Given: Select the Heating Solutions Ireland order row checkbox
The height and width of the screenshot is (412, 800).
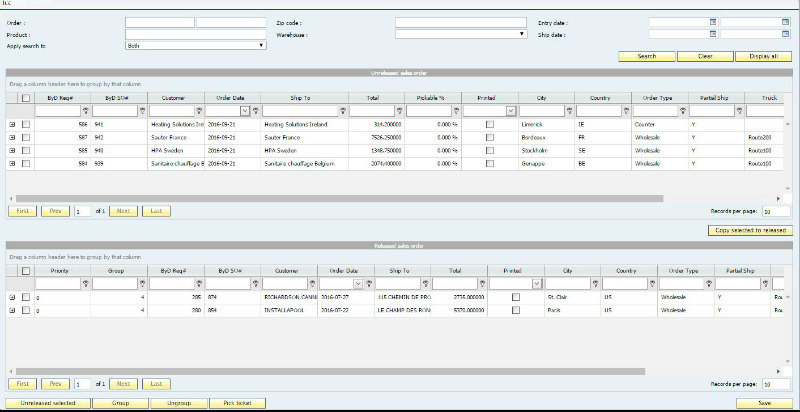Looking at the screenshot, I should (26, 124).
